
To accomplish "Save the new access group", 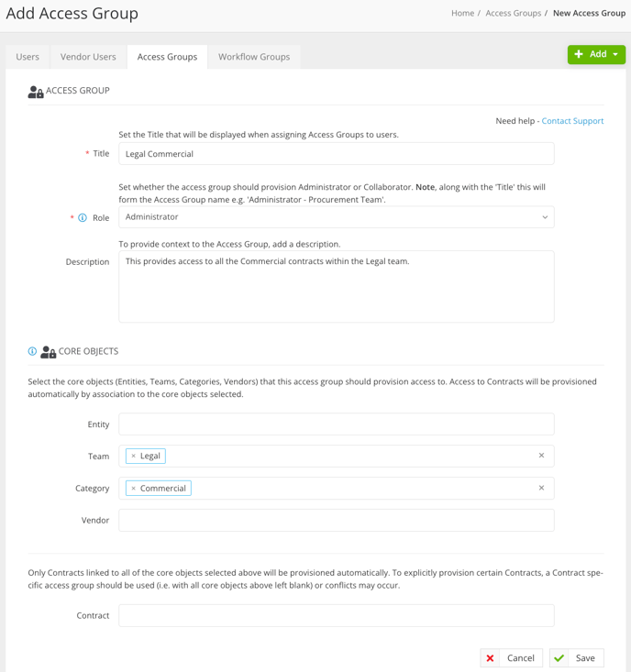I will point(577,658).
